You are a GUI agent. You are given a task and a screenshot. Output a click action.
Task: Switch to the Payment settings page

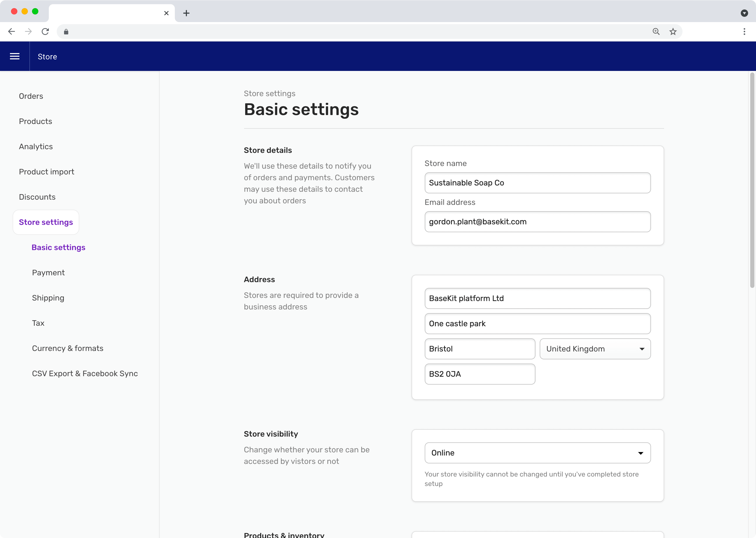pos(48,272)
